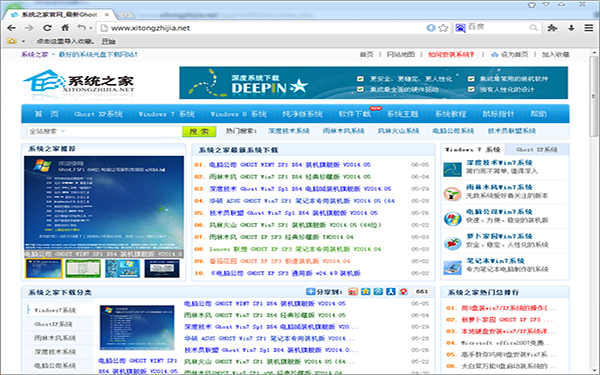Go to the browser home icon
This screenshot has height=375, width=600.
tap(65, 28)
